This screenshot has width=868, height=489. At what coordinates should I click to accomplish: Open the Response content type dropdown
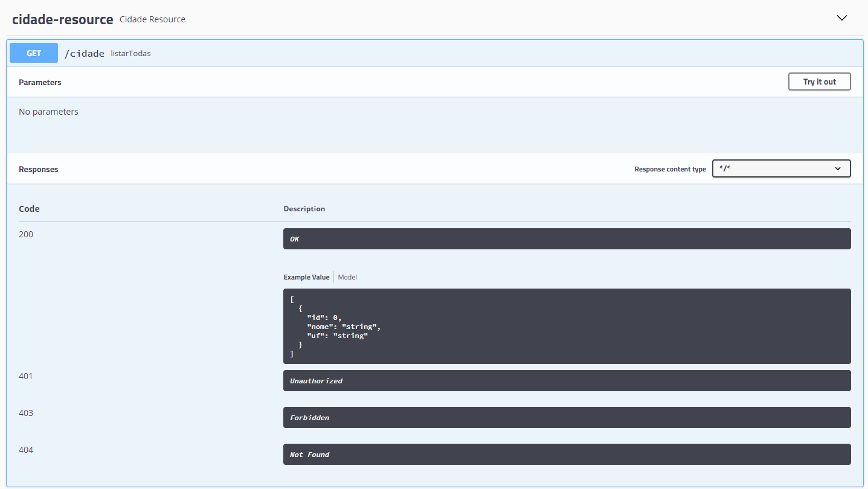tap(781, 168)
